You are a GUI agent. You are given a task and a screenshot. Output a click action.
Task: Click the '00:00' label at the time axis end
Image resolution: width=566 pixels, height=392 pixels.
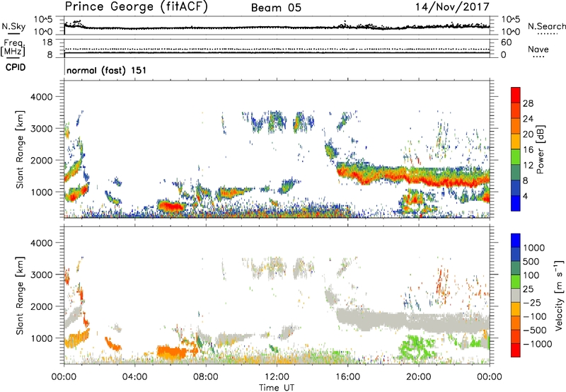tap(490, 377)
